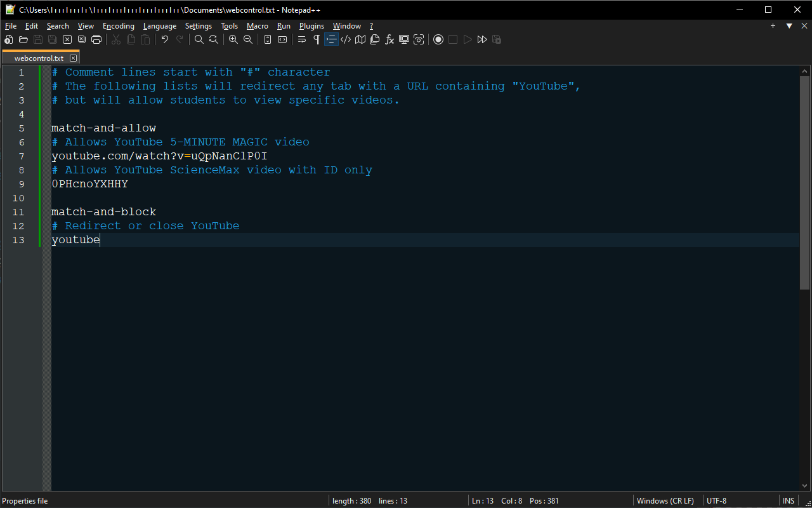Image resolution: width=812 pixels, height=508 pixels.
Task: Zoom in using the toolbar icon
Action: 233,39
